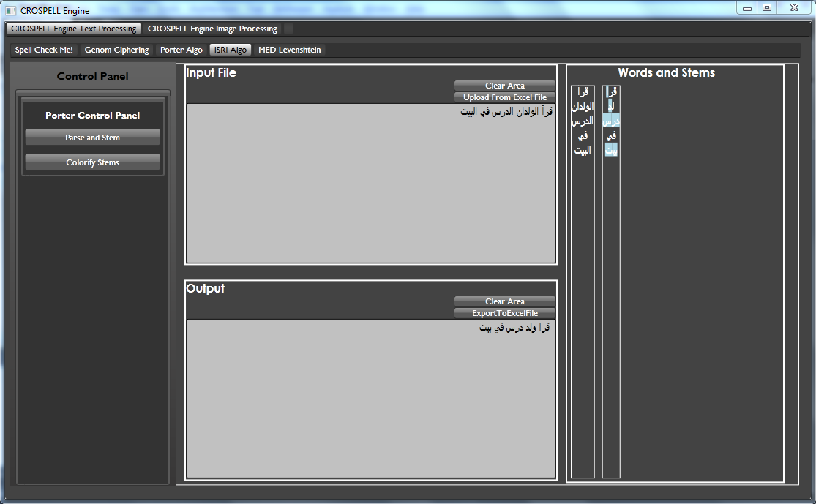This screenshot has height=504, width=816.
Task: Click the ExportToExcelFile button
Action: (x=504, y=313)
